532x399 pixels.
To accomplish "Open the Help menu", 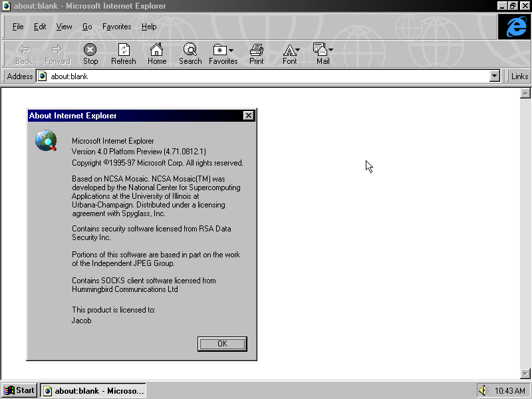I will tap(149, 27).
